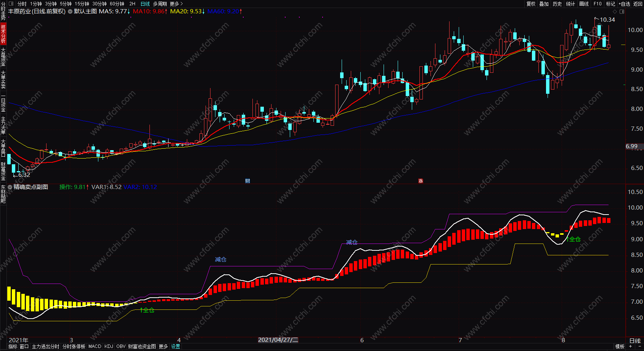Open the 指标 indicator menu

pos(13,346)
